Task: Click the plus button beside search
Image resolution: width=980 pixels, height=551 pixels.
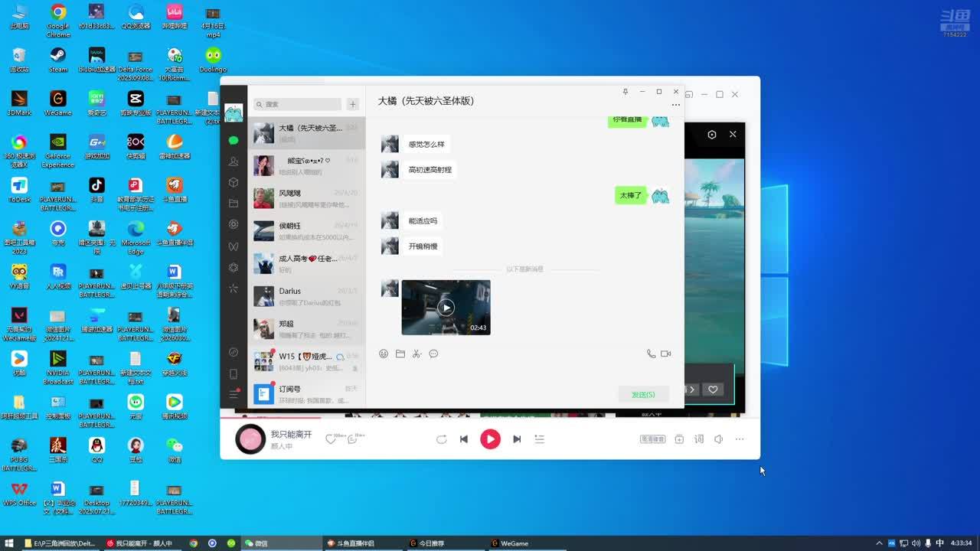Action: (353, 104)
